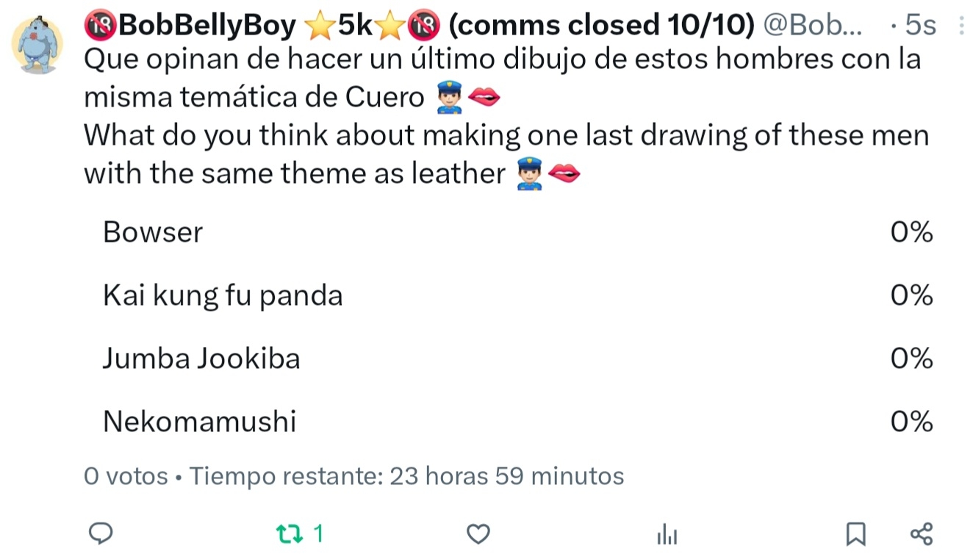Click the 5s post timestamp
973x560 pixels.
[x=920, y=26]
